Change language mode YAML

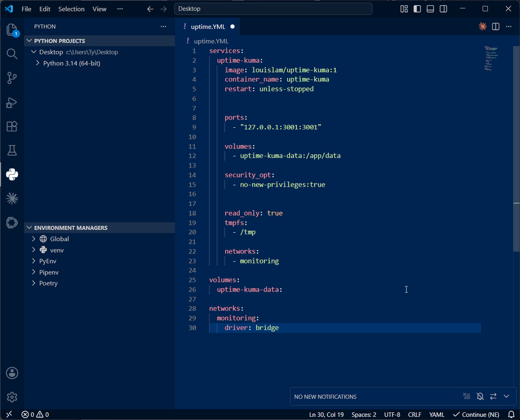pyautogui.click(x=437, y=414)
